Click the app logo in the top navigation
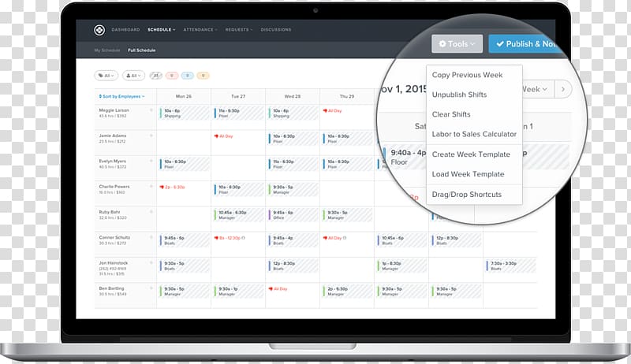631x364 pixels. coord(99,30)
